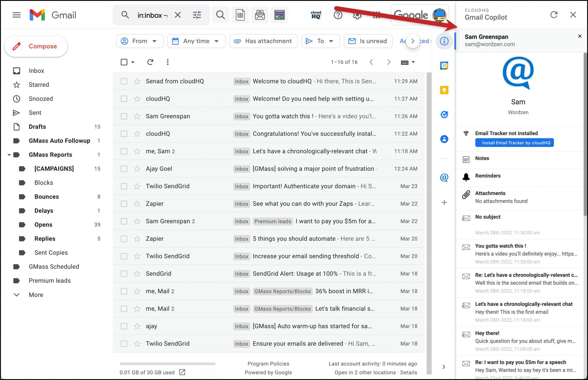Check the Twilio SendGrid 'Important! Authenticate' email checkbox

(124, 186)
